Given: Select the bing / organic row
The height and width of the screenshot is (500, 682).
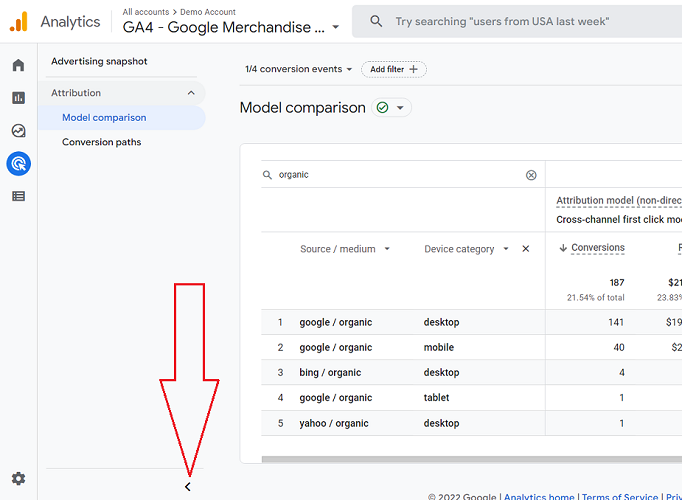Looking at the screenshot, I should (471, 373).
